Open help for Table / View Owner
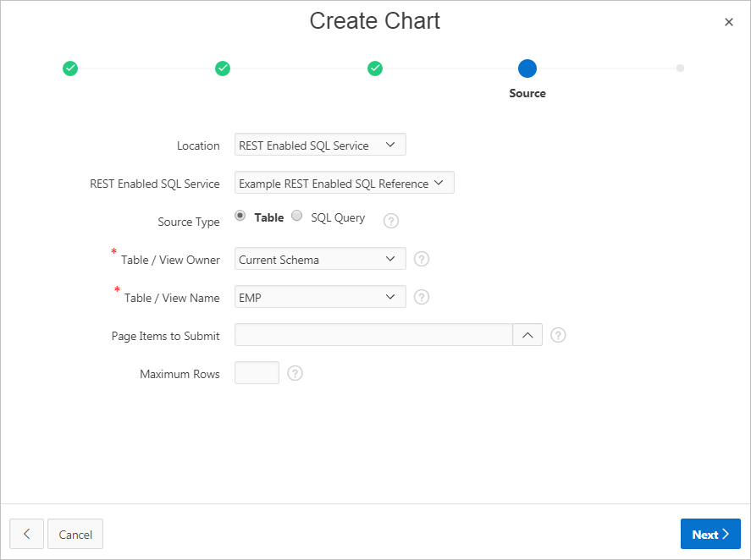751x560 pixels. point(422,259)
